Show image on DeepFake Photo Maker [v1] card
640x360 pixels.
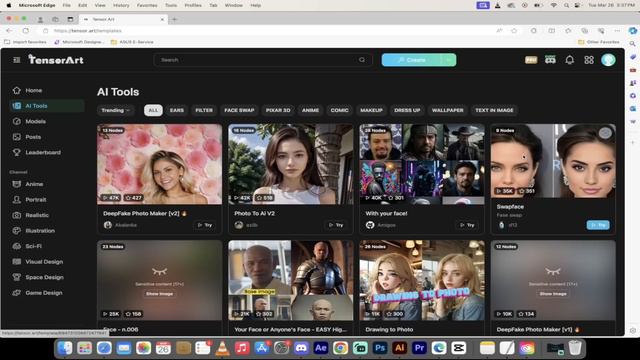click(553, 294)
